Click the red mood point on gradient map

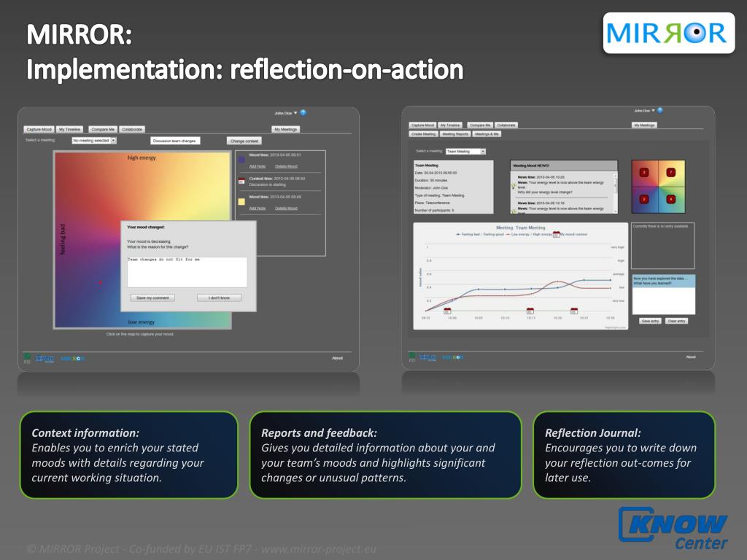100,283
